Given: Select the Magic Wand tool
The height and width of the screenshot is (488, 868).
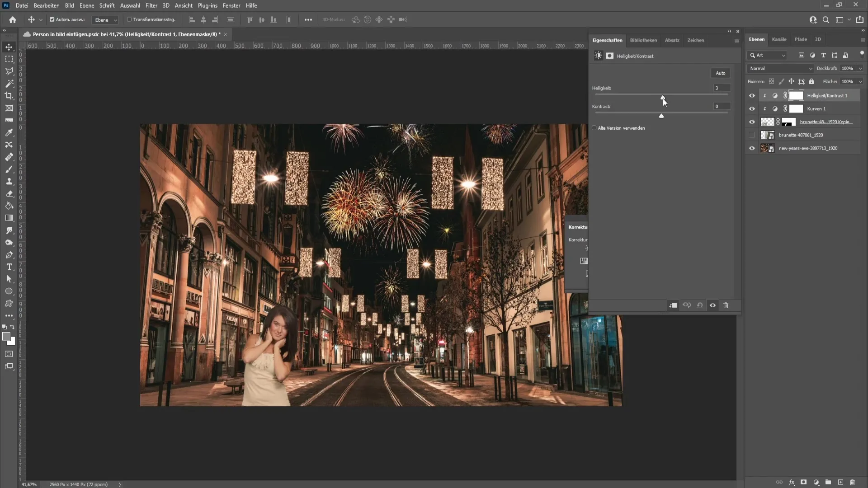Looking at the screenshot, I should (9, 84).
